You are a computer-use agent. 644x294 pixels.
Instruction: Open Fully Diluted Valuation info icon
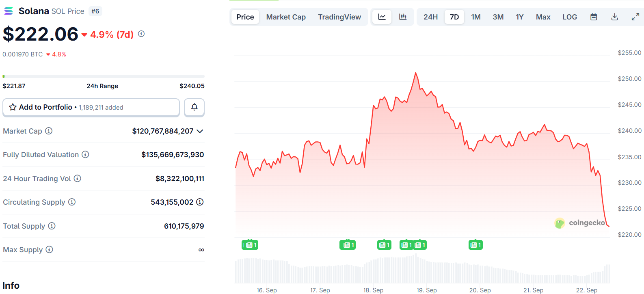pyautogui.click(x=85, y=154)
